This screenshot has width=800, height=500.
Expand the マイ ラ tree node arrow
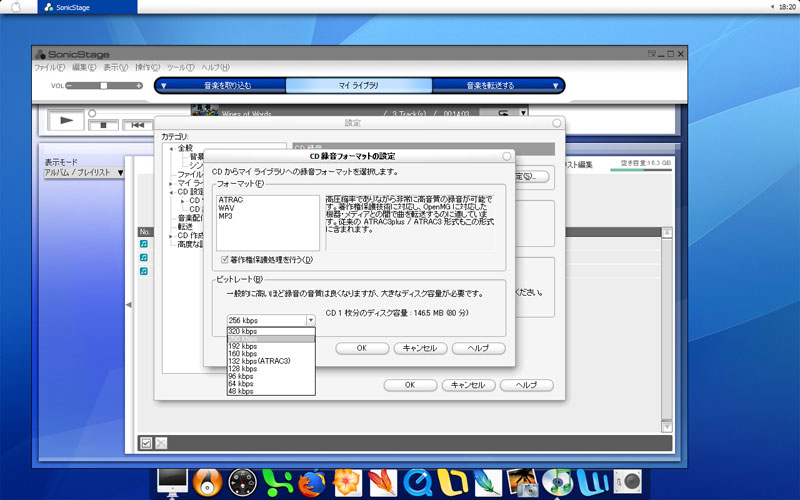[x=171, y=183]
